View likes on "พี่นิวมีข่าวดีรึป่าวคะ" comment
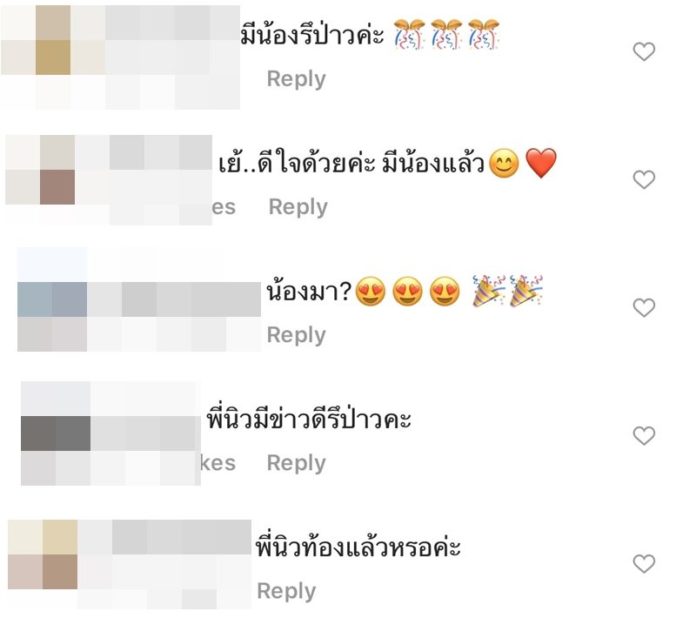The width and height of the screenshot is (696, 618). 218,463
